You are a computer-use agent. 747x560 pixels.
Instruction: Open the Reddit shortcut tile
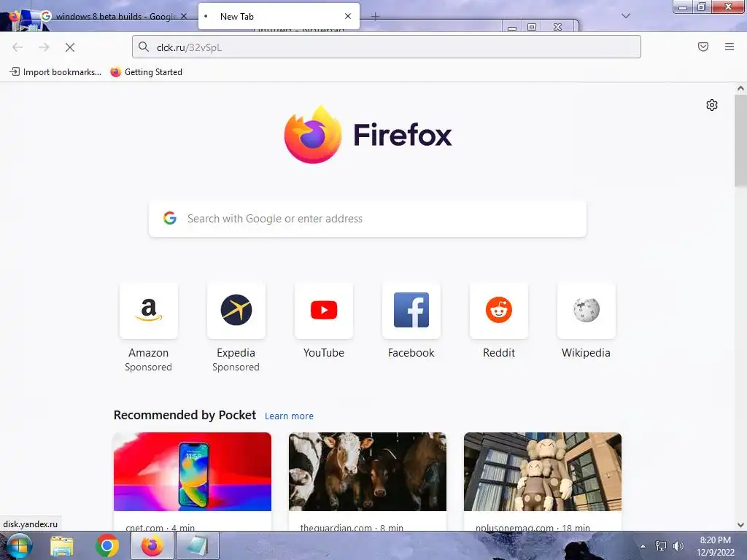tap(499, 311)
